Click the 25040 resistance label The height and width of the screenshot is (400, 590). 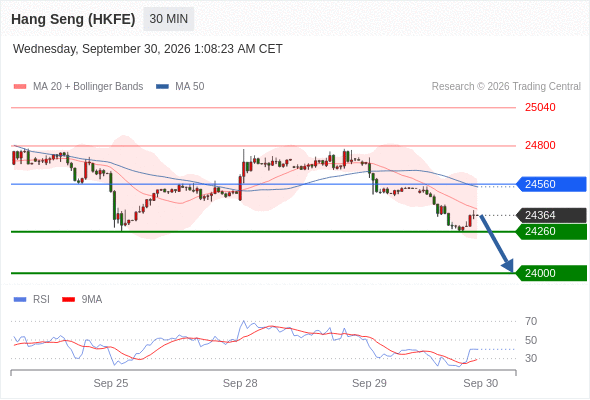coord(540,108)
